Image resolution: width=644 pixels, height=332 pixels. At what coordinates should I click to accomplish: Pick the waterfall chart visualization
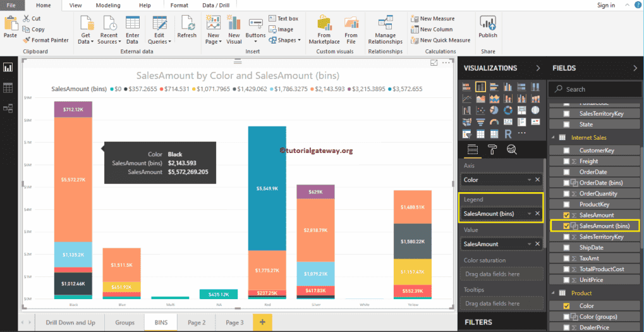tap(466, 110)
